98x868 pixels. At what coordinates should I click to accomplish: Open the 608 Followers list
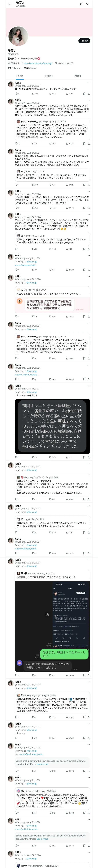[30, 68]
